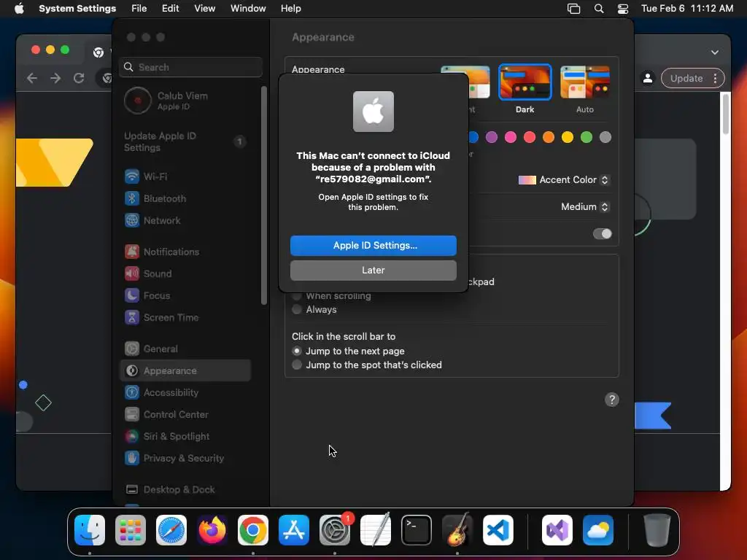Select the Auto appearance thumbnail
Screen dimensions: 747x560
click(x=585, y=82)
